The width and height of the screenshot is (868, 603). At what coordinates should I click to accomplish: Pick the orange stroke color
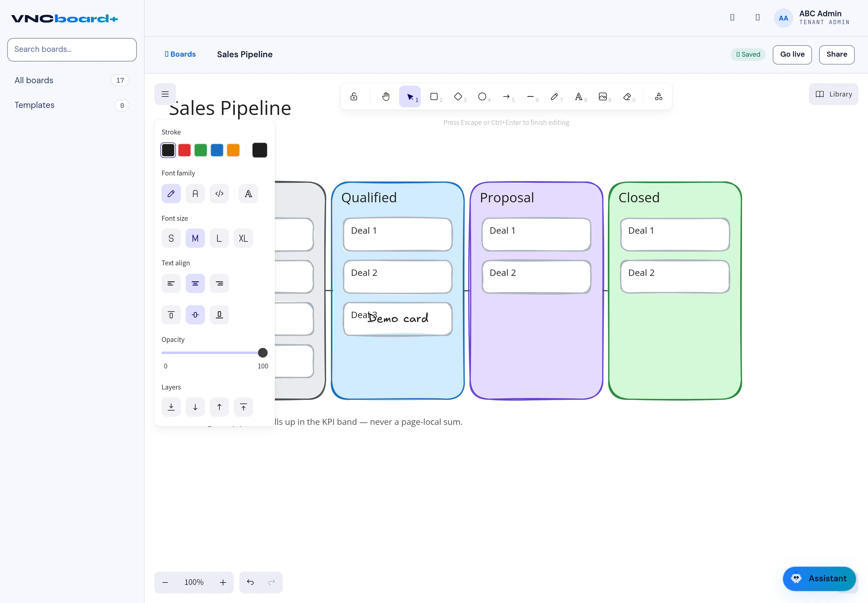point(233,150)
